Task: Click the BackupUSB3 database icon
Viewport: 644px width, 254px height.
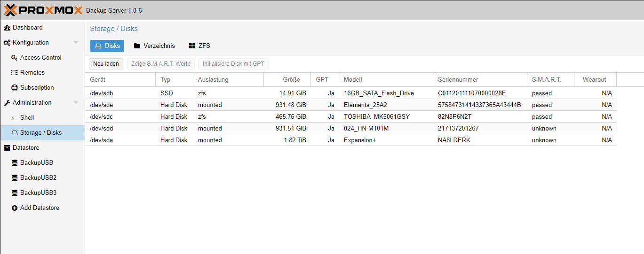Action: (15, 193)
